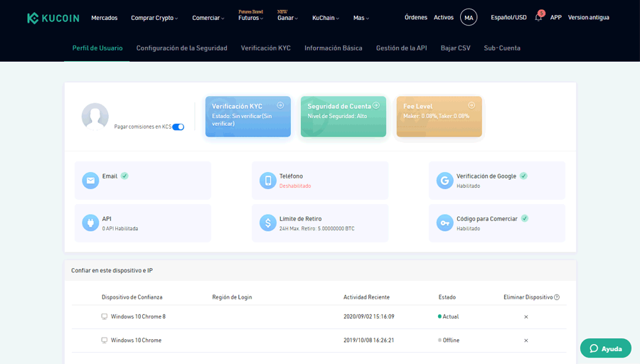640x364 pixels.
Task: Click the Deshabilitado phone status text
Action: (295, 186)
